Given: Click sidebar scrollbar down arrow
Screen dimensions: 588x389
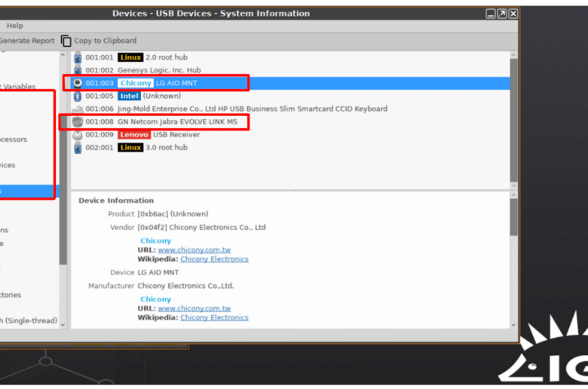Looking at the screenshot, I should (x=63, y=325).
